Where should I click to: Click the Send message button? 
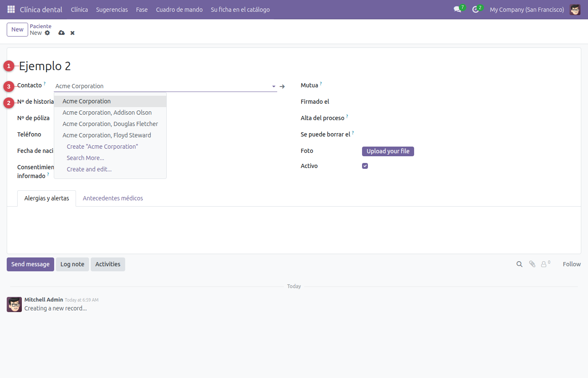[x=30, y=264]
